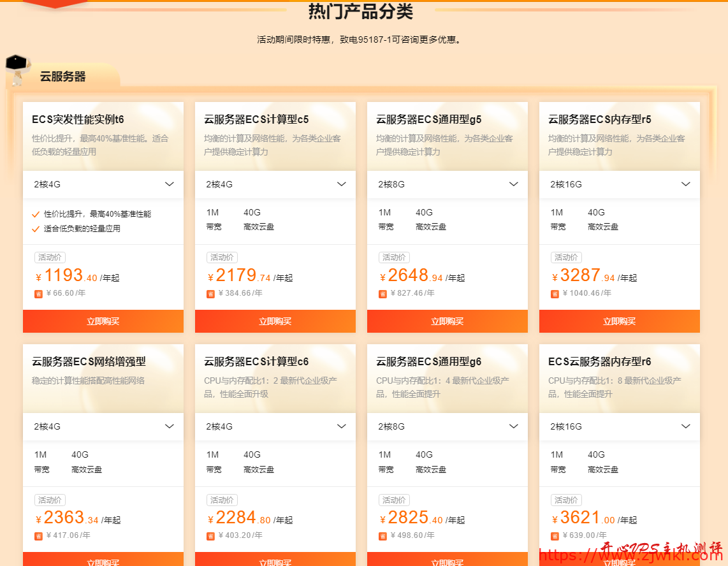This screenshot has height=566, width=728.
Task: Expand the 2核4G dropdown on 计算型c6
Action: (275, 426)
